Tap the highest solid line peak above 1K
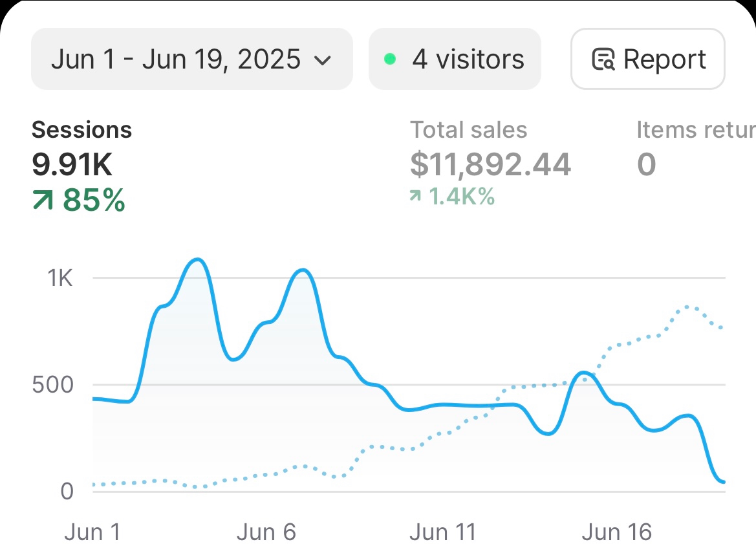This screenshot has width=756, height=544. [197, 260]
